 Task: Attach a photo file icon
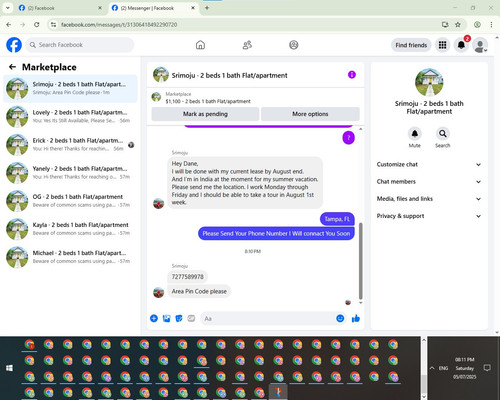point(166,318)
